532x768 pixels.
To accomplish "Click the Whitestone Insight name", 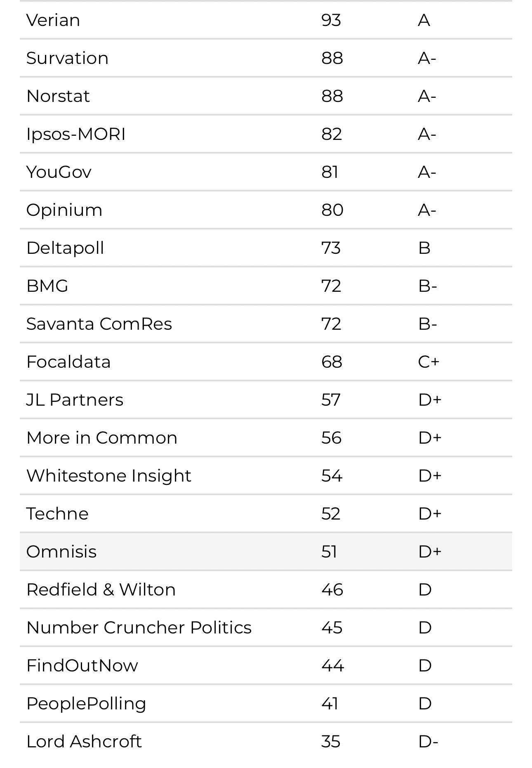I will [x=109, y=476].
